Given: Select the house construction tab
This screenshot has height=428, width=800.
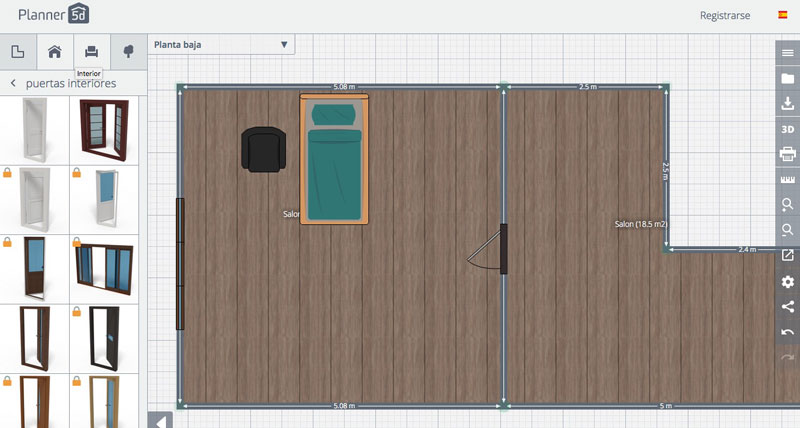Looking at the screenshot, I should point(55,51).
